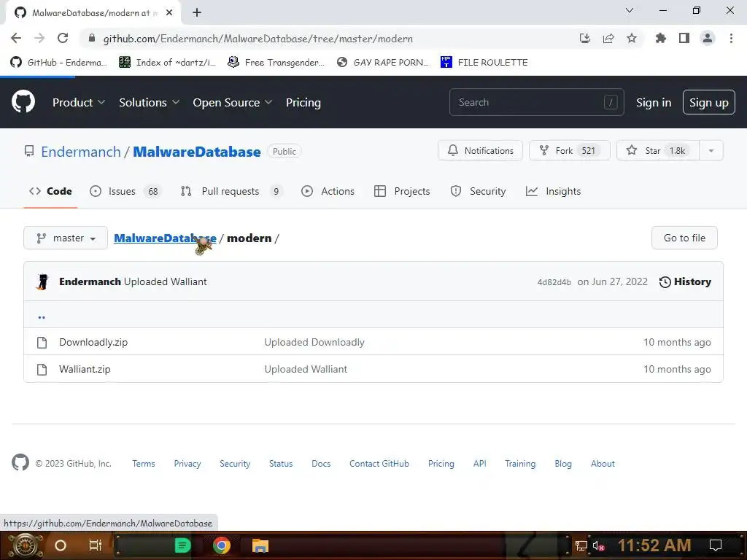747x560 pixels.
Task: Click the footer GitHub logo
Action: coord(20,462)
